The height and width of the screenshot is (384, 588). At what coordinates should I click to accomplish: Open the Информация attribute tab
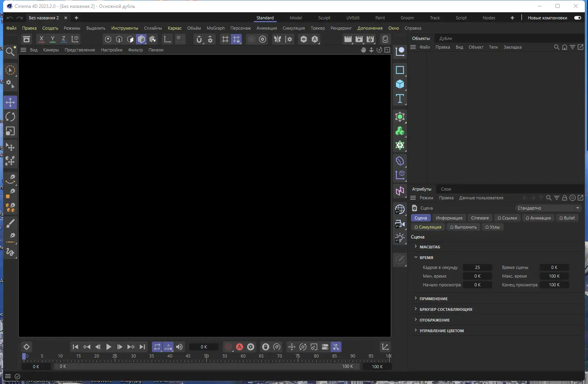point(449,218)
